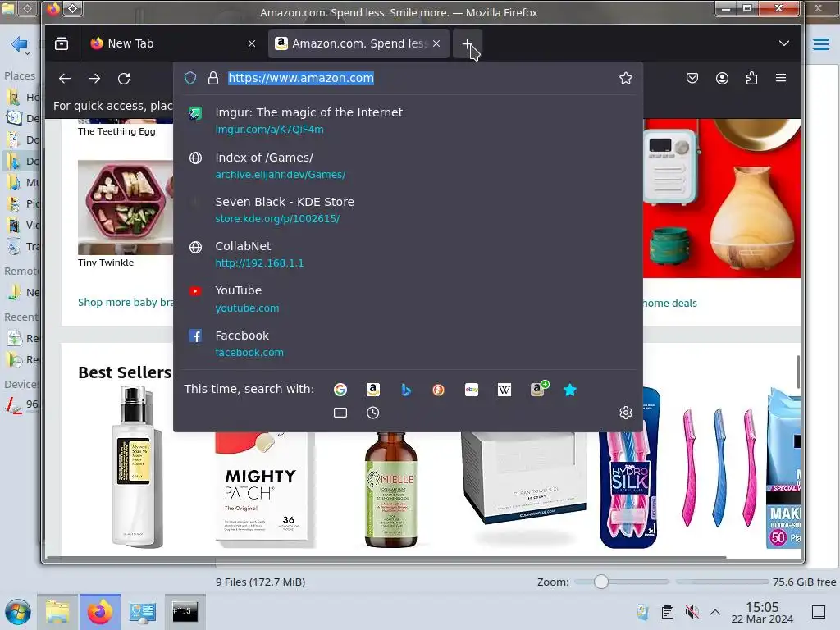Open Facebook suggestion
Viewport: 840px width, 630px height.
click(x=409, y=344)
